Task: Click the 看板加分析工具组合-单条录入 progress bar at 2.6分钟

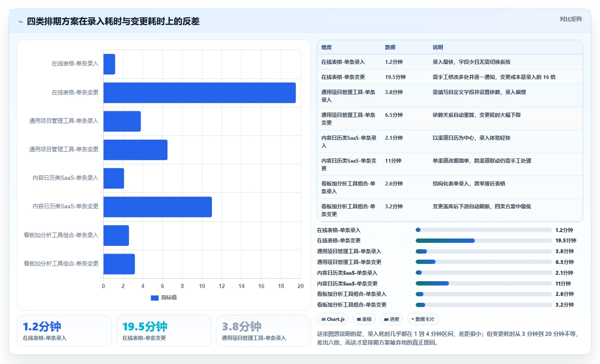Action: (x=483, y=294)
